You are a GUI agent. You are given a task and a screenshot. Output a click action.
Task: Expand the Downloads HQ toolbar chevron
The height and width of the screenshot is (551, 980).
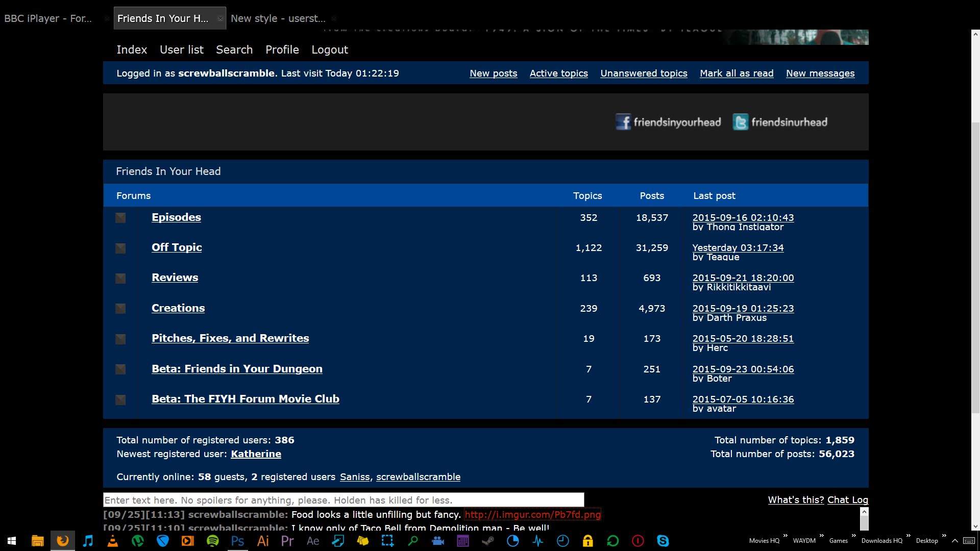tap(908, 536)
